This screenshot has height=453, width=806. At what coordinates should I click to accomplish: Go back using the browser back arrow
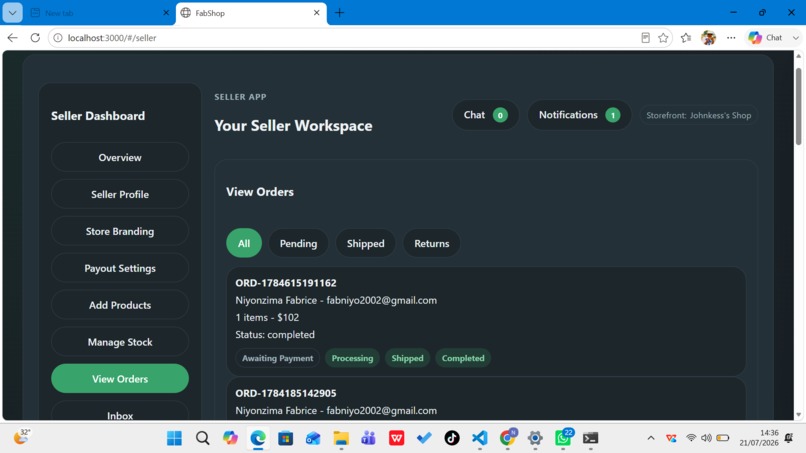[x=12, y=38]
